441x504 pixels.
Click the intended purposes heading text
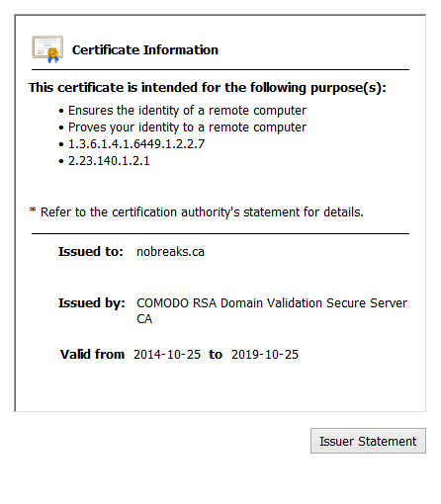pyautogui.click(x=208, y=88)
